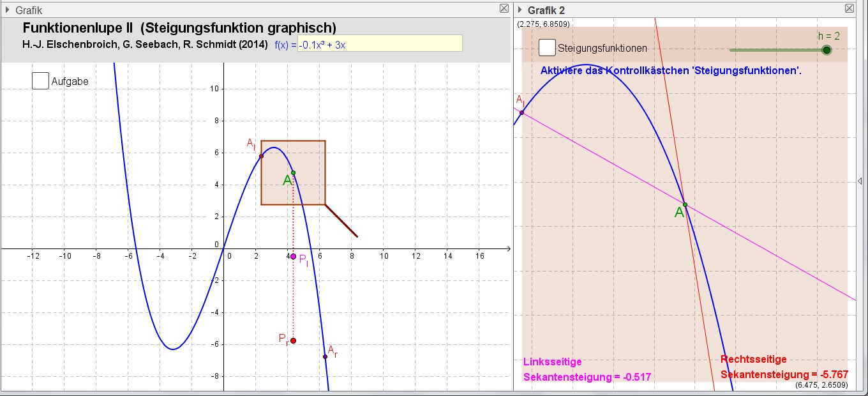
Task: Select point A_l in Grafik 2
Action: click(522, 112)
